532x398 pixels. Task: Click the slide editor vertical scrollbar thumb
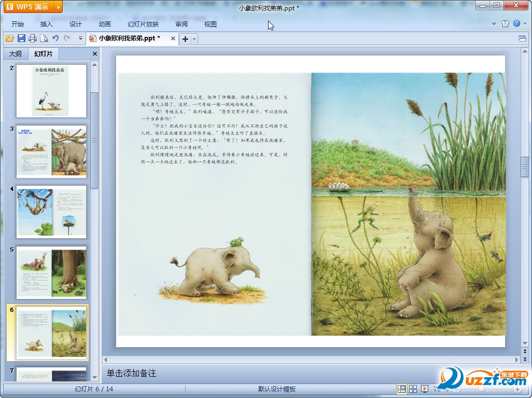[x=525, y=167]
